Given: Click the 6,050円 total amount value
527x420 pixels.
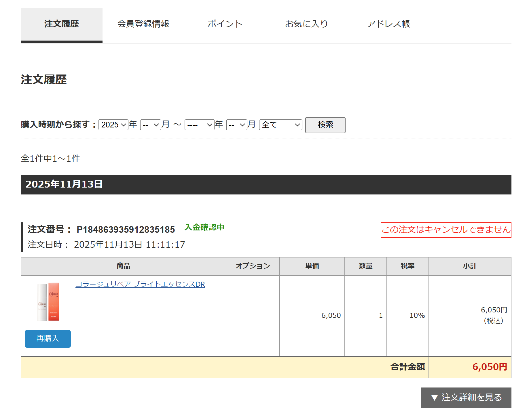Looking at the screenshot, I should coord(489,367).
